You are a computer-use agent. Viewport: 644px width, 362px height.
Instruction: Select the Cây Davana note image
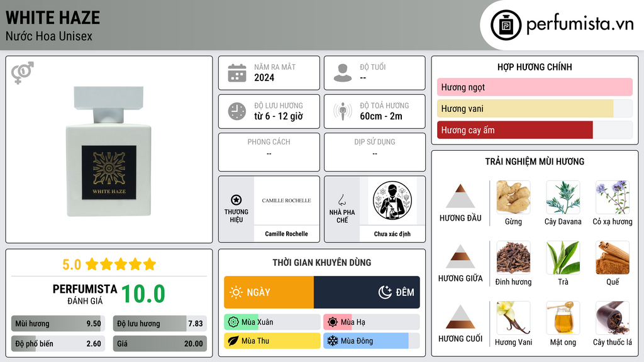click(563, 197)
